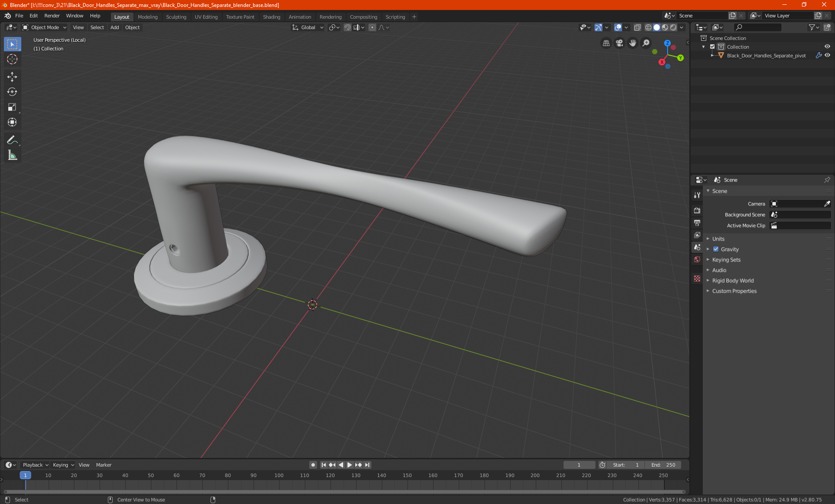Toggle X-ray view
Image resolution: width=835 pixels, height=504 pixels.
click(x=637, y=27)
